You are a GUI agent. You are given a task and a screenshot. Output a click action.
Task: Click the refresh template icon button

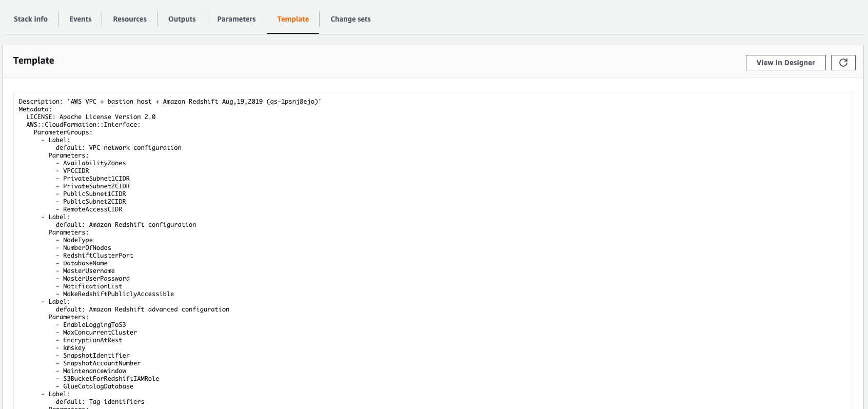(x=843, y=63)
